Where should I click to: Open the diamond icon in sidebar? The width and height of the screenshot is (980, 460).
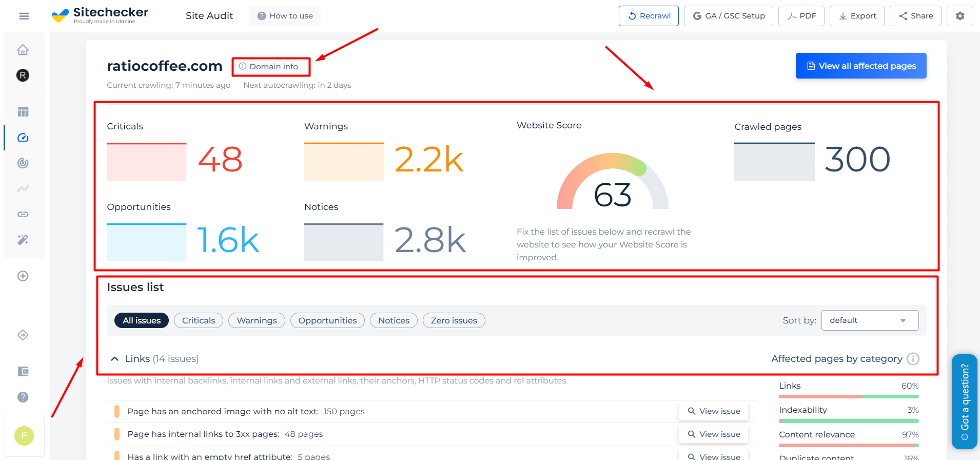[23, 335]
